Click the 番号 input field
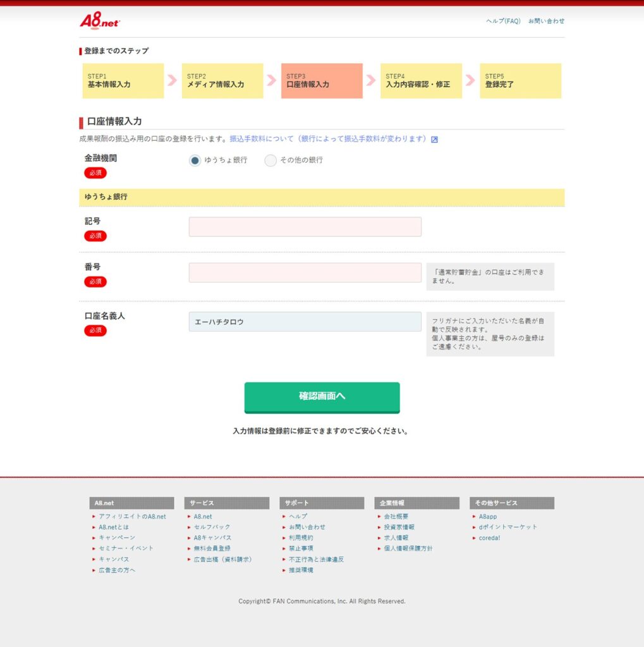The width and height of the screenshot is (644, 647). (x=305, y=273)
